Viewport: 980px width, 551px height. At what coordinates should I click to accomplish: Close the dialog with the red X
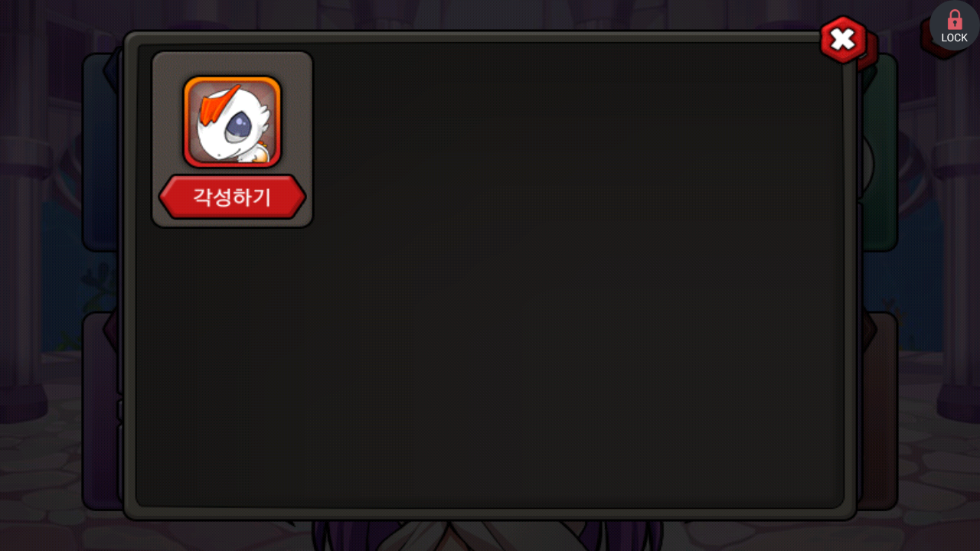pyautogui.click(x=843, y=39)
